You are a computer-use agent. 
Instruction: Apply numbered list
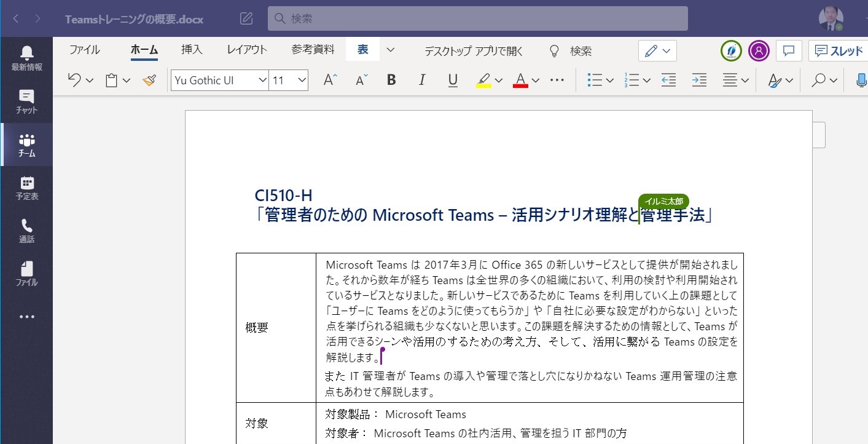[631, 80]
